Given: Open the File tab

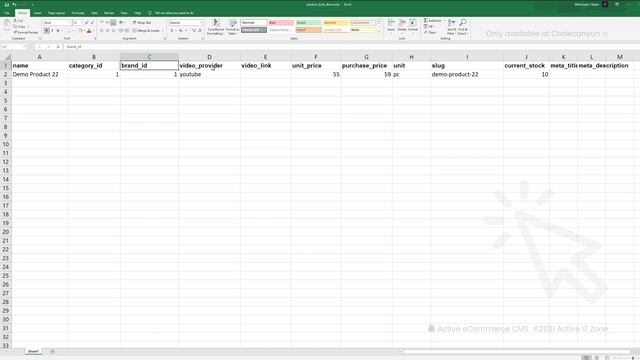Looking at the screenshot, I should tap(7, 13).
